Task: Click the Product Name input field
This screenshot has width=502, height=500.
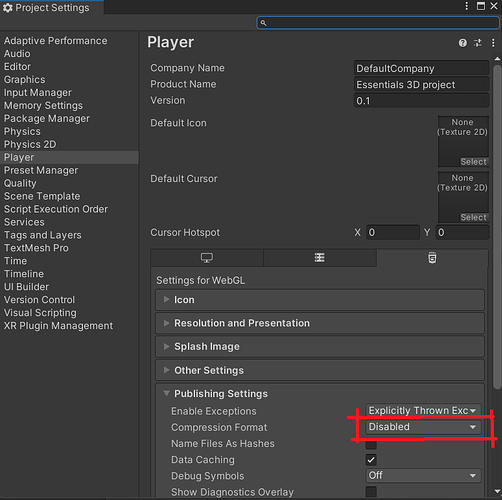Action: point(421,85)
